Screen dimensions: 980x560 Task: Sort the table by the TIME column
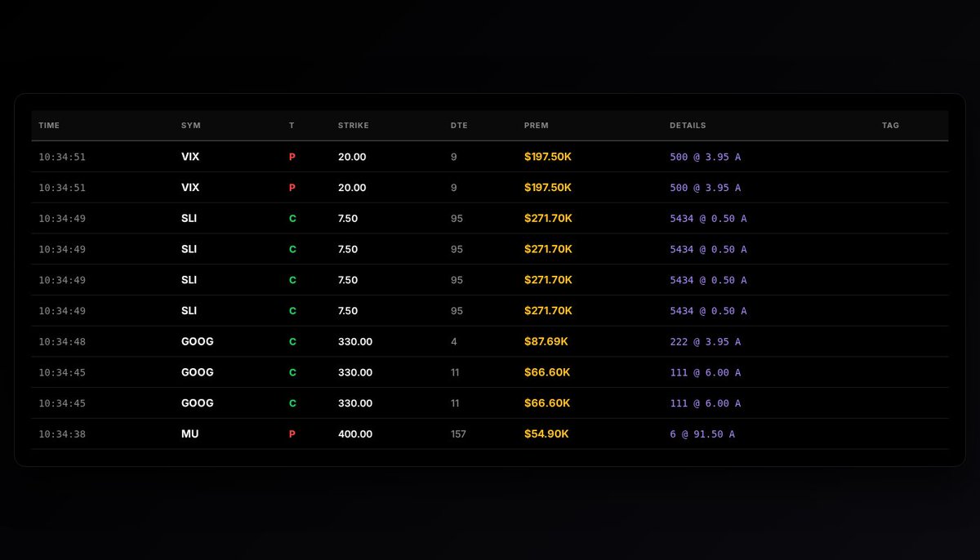pyautogui.click(x=49, y=125)
